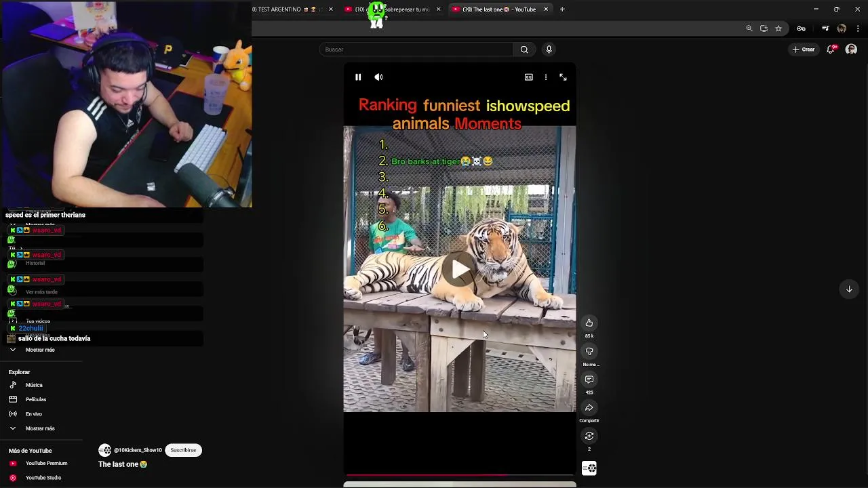Seek on the red video progress bar
The image size is (868, 488).
point(460,475)
